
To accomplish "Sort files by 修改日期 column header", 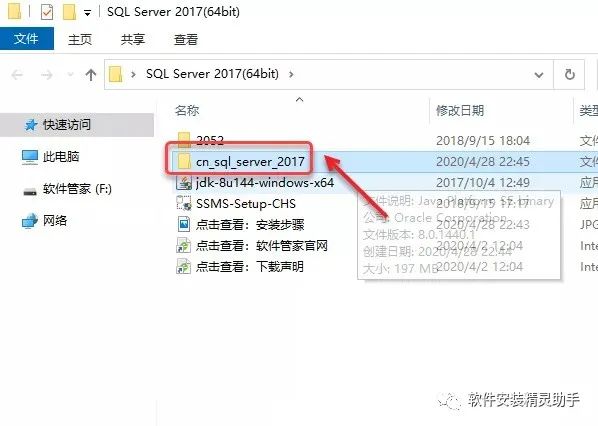I will 460,111.
